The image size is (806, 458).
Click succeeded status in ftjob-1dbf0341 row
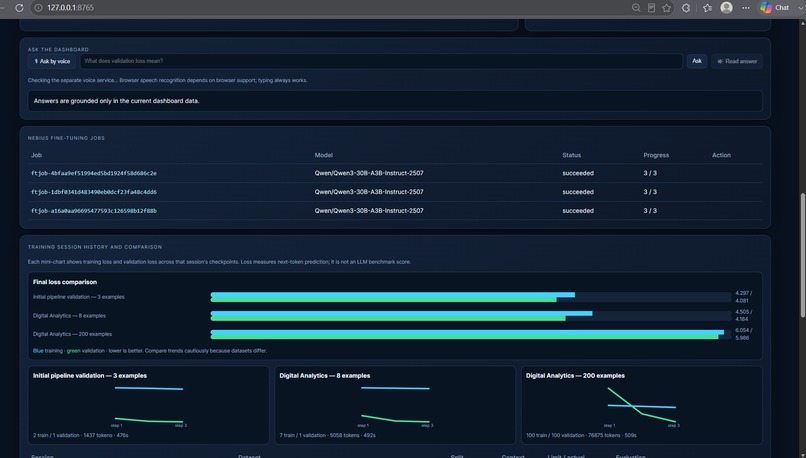point(578,192)
